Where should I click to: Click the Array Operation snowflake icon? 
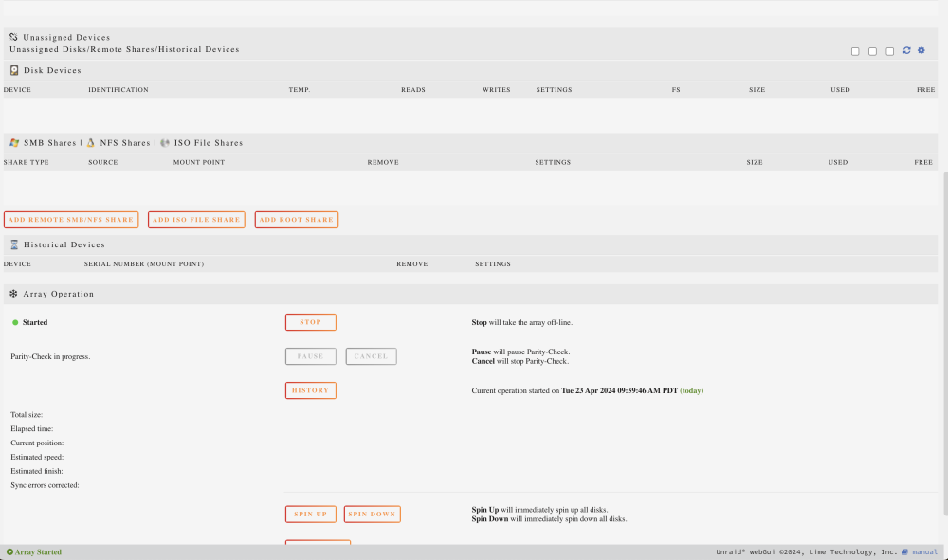(x=13, y=294)
